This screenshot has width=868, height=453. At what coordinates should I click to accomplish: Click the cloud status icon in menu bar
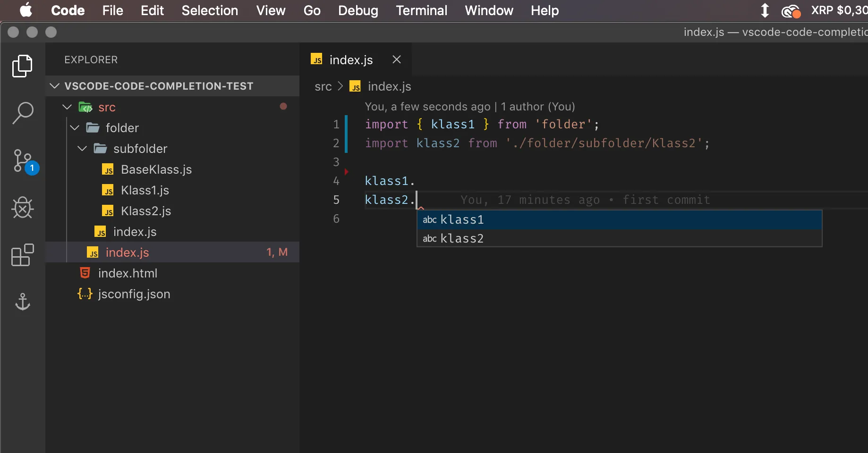791,10
